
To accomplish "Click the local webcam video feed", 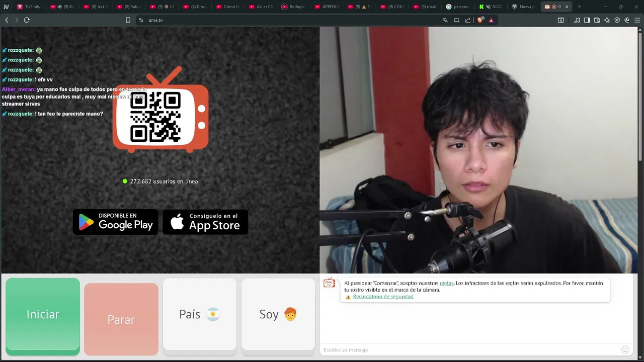I will tap(478, 150).
